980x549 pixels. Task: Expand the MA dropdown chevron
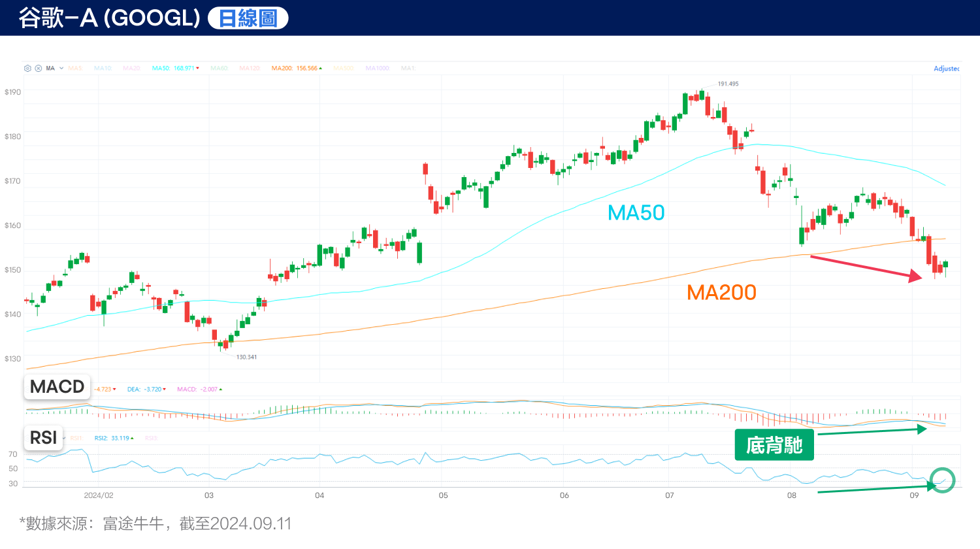click(x=61, y=67)
